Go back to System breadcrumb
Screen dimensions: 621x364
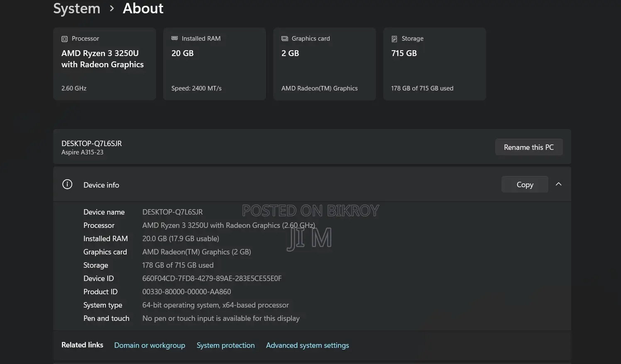pyautogui.click(x=77, y=8)
